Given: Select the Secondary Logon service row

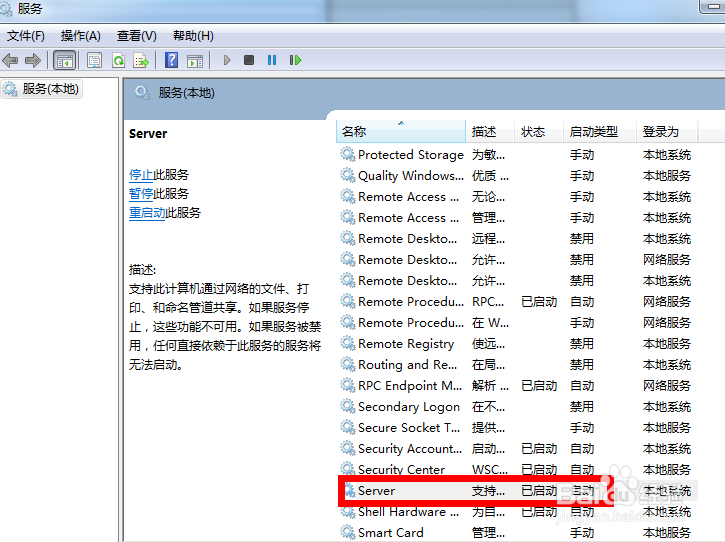Looking at the screenshot, I should pyautogui.click(x=517, y=406).
